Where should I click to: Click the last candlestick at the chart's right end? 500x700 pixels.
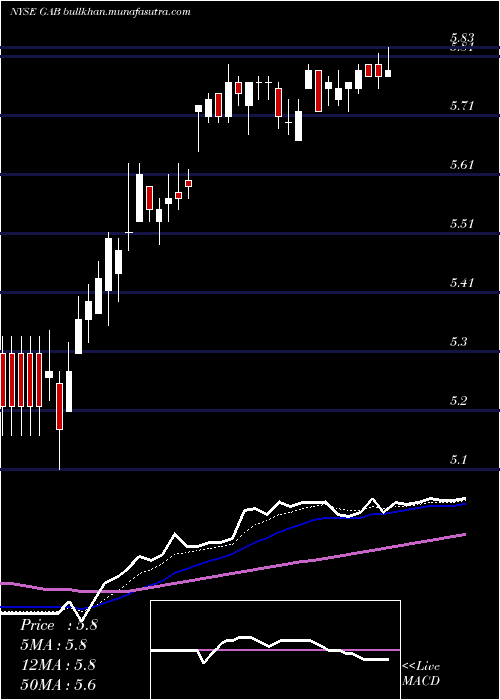388,73
